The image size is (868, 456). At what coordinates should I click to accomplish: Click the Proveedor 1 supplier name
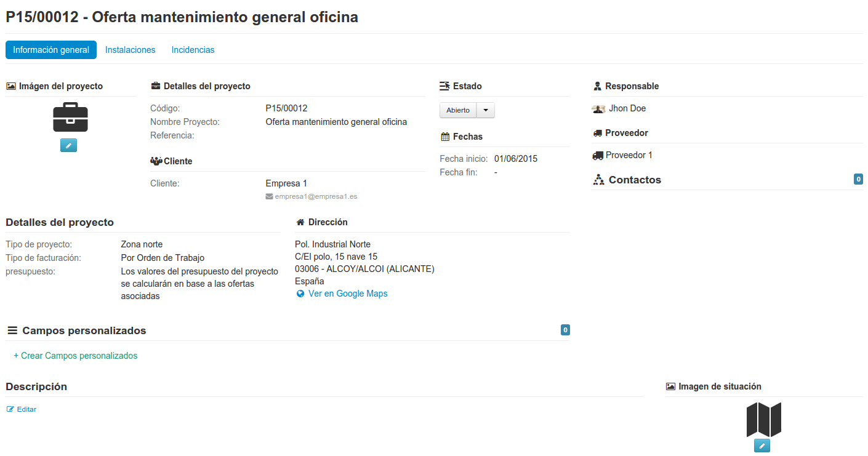coord(629,155)
